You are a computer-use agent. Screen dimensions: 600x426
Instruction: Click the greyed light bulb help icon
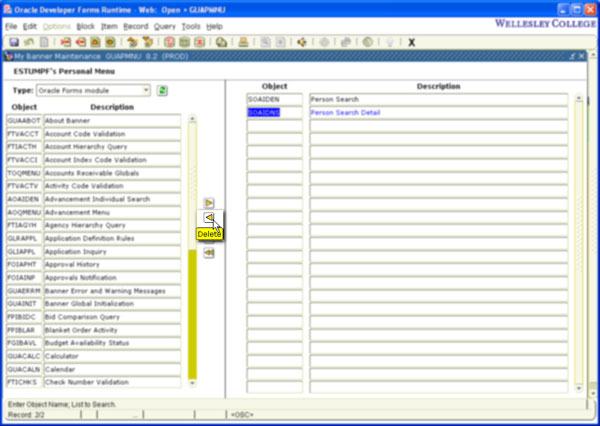point(390,42)
